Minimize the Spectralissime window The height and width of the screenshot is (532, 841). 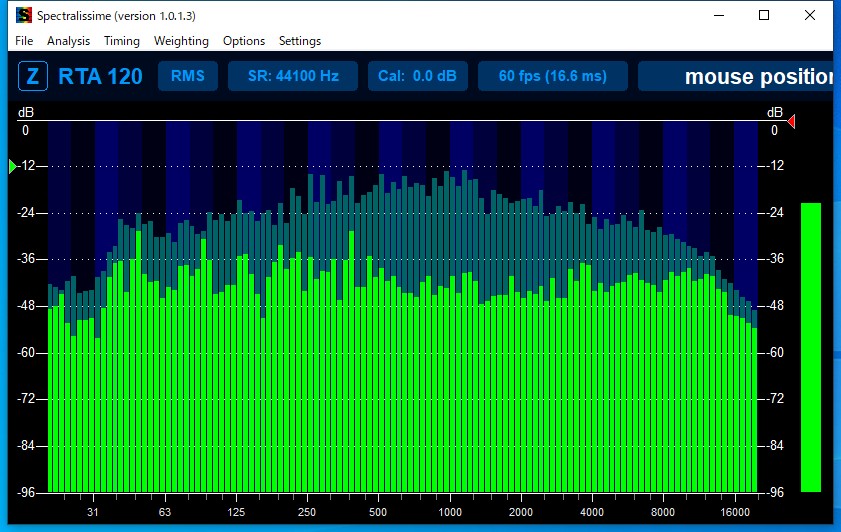718,15
